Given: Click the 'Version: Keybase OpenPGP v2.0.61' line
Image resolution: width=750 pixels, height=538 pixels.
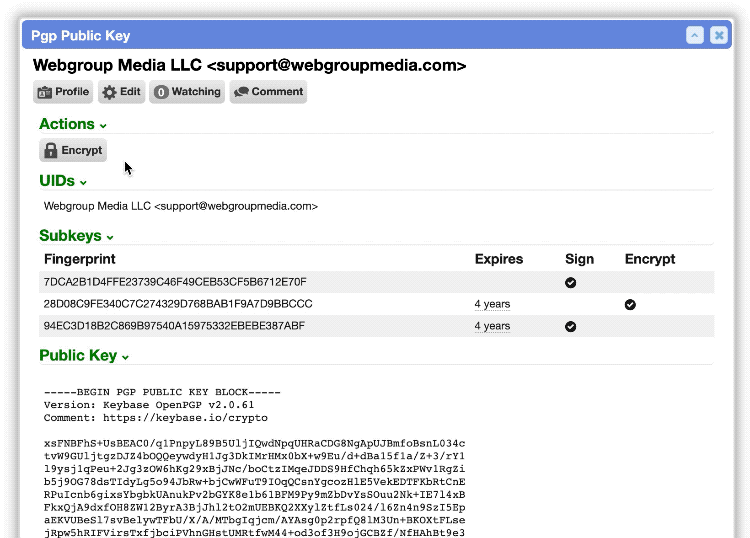Looking at the screenshot, I should pyautogui.click(x=149, y=405).
